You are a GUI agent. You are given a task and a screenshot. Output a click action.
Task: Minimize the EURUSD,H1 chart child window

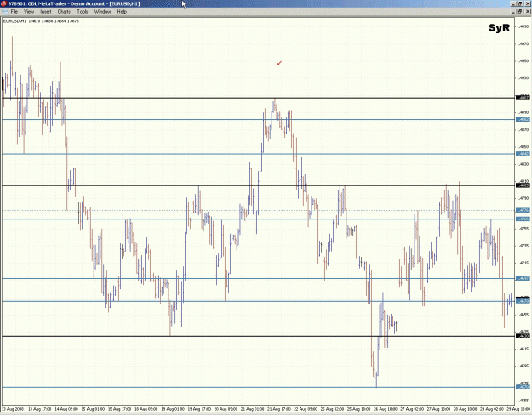coord(514,12)
